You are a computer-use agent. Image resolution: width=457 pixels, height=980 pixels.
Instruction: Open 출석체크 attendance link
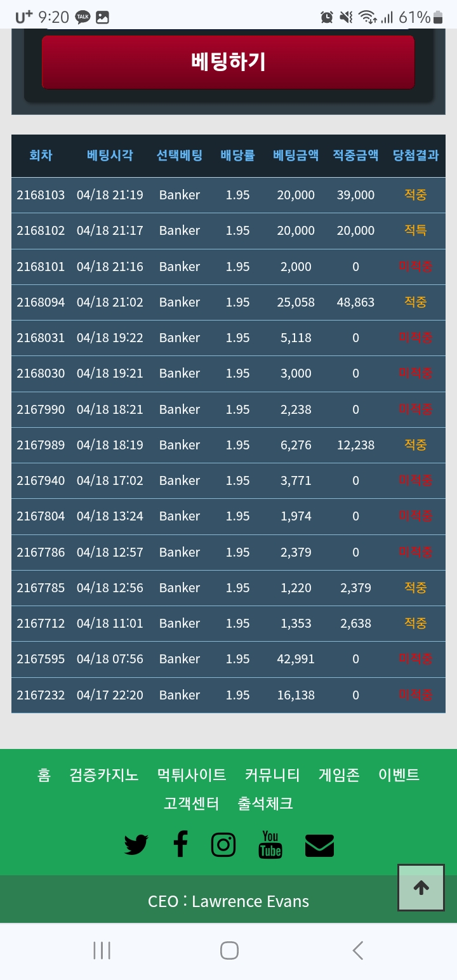pos(265,804)
